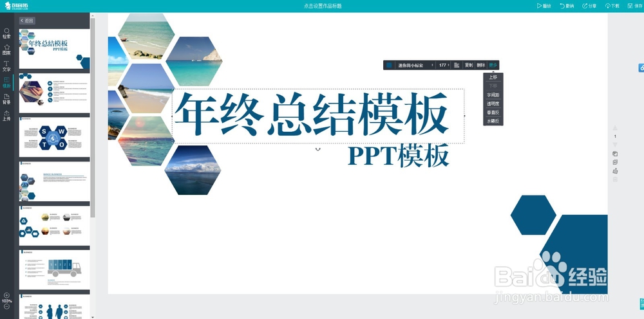644x319 pixels.
Task: Select the people silhouettes template thumbnail
Action: click(54, 307)
